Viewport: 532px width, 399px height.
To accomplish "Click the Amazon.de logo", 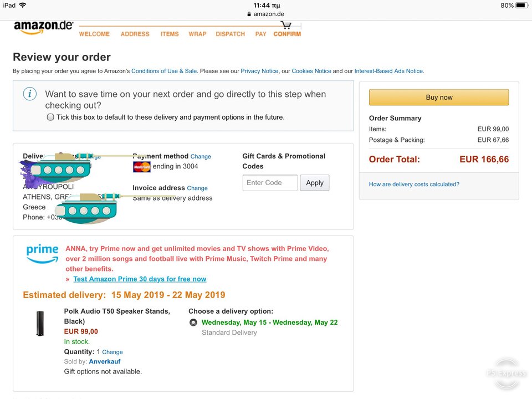I will pyautogui.click(x=43, y=28).
